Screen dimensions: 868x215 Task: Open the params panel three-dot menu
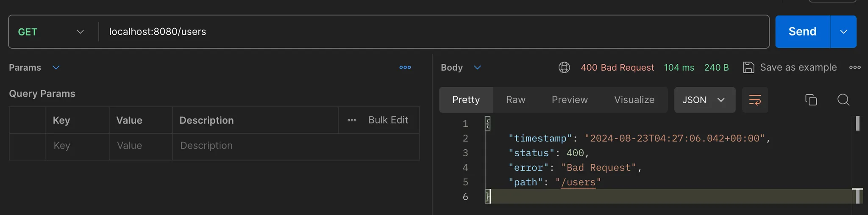click(x=405, y=67)
